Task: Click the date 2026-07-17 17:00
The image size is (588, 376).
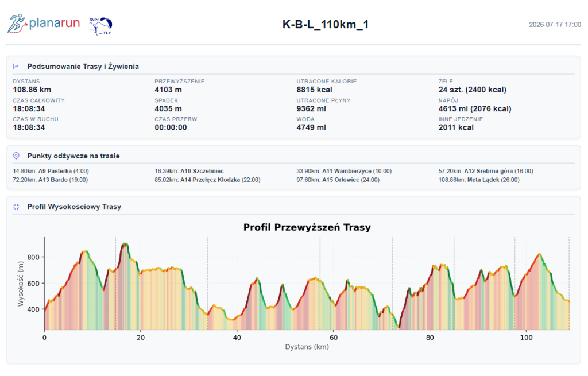Action: pyautogui.click(x=555, y=25)
